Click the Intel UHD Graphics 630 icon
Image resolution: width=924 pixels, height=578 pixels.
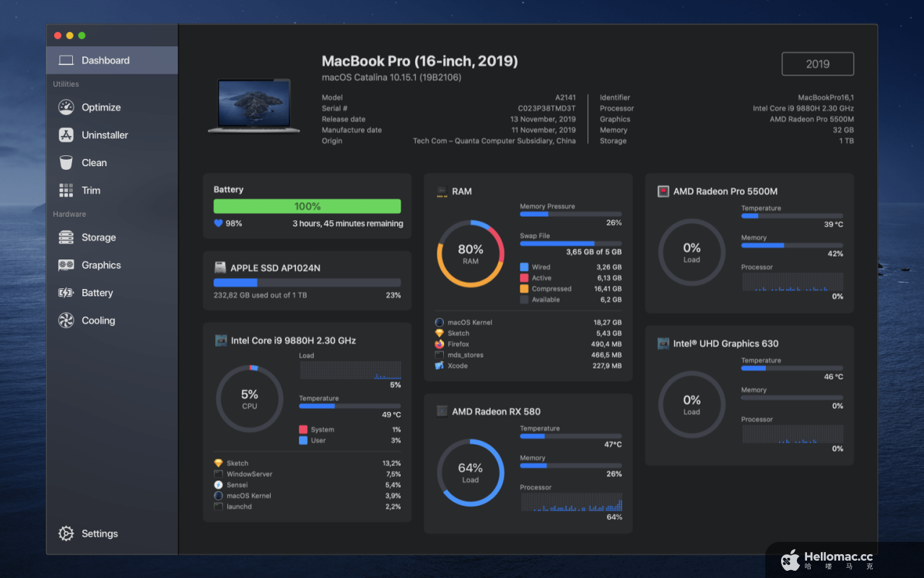coord(663,343)
